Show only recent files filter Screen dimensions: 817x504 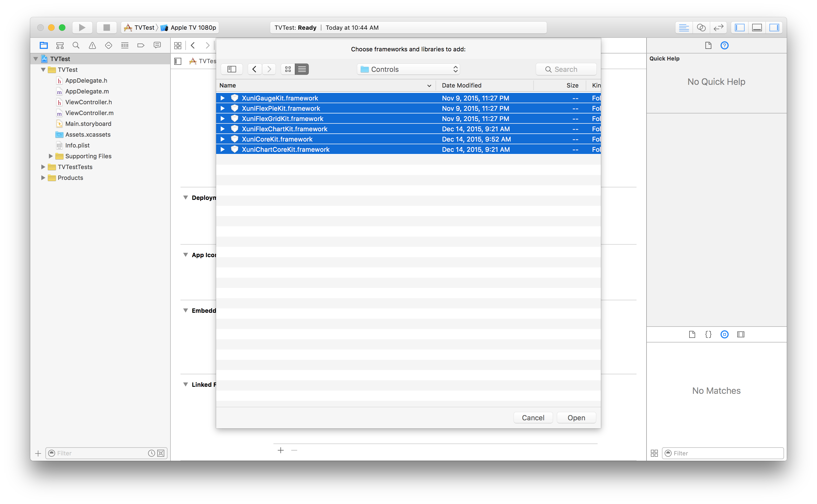click(151, 453)
